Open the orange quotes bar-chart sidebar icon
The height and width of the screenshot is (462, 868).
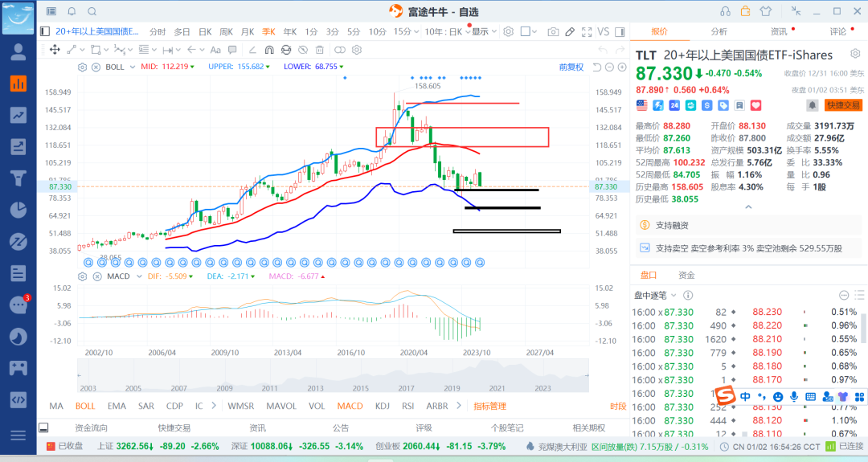18,84
